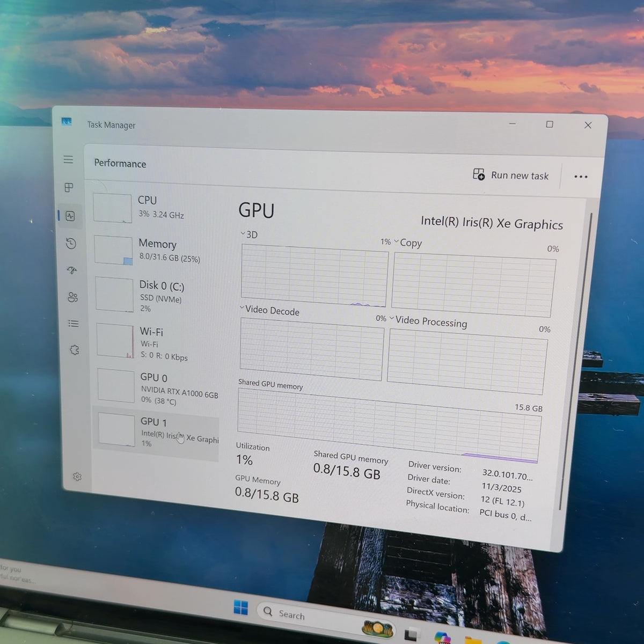This screenshot has width=644, height=644.
Task: Open Task Manager settings gear
Action: 77,477
